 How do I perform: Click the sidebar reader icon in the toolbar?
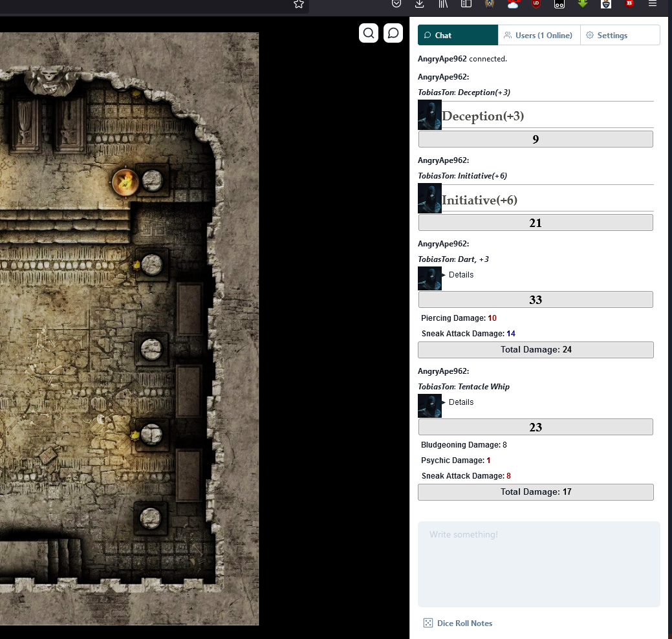(466, 5)
